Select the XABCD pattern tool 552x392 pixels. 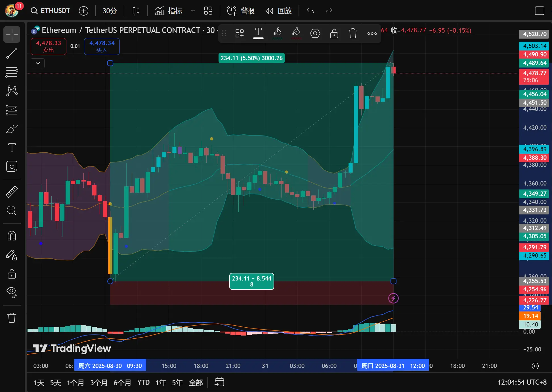tap(12, 91)
